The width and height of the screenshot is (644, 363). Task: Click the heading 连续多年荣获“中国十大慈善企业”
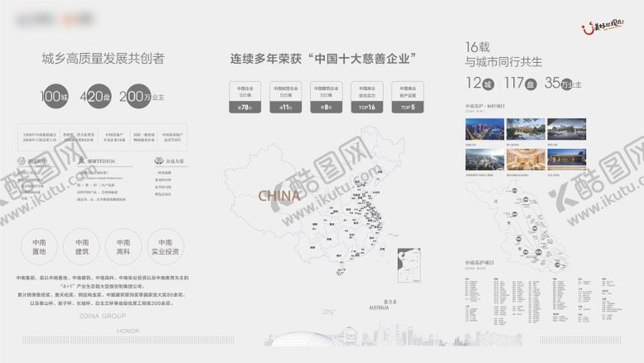pos(323,59)
